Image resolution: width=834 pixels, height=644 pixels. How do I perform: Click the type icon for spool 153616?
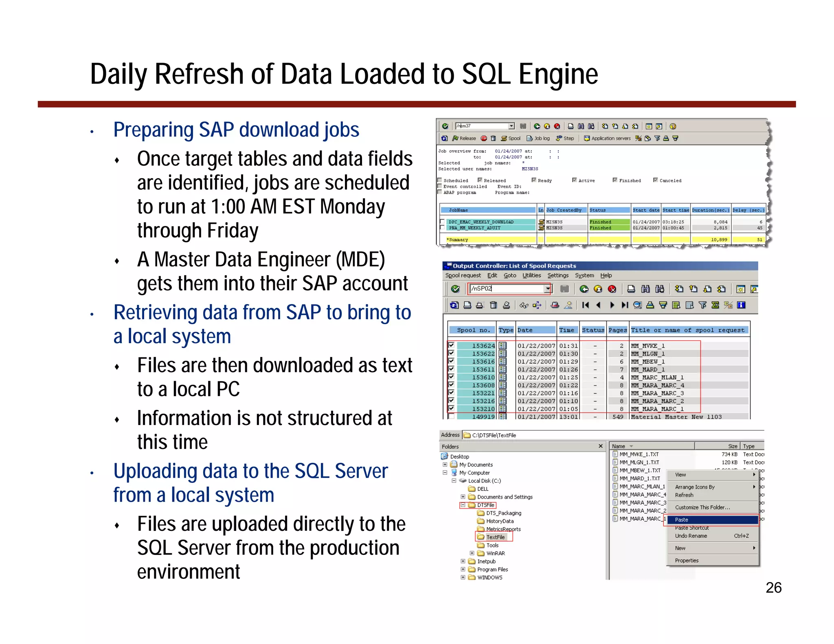(503, 361)
